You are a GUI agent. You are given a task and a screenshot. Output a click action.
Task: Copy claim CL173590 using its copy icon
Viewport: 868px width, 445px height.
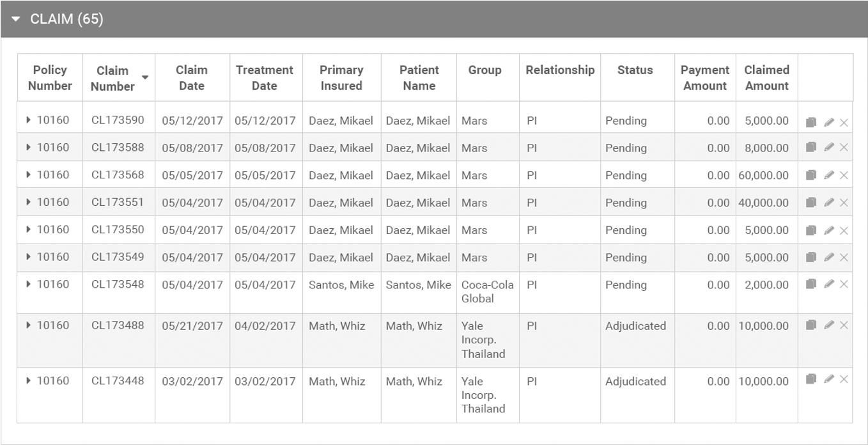click(811, 122)
